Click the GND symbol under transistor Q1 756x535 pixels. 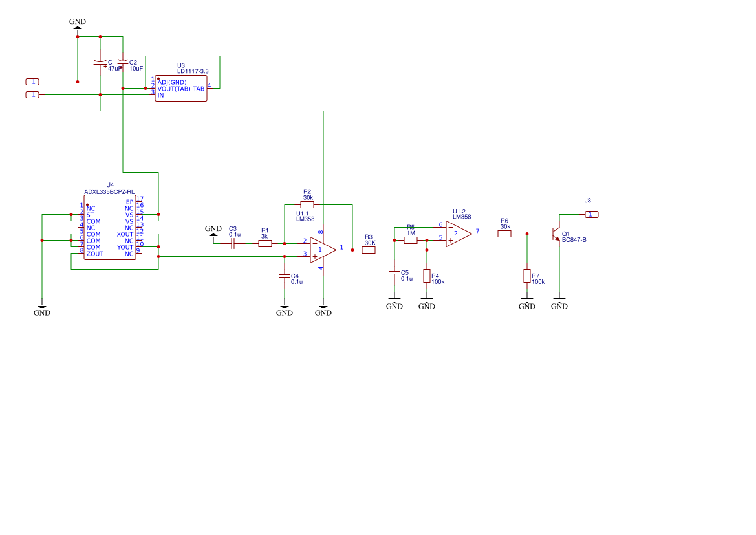click(x=559, y=303)
